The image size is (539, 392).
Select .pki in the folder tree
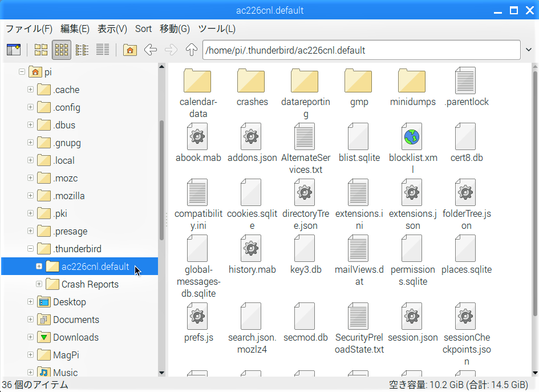pyautogui.click(x=60, y=213)
